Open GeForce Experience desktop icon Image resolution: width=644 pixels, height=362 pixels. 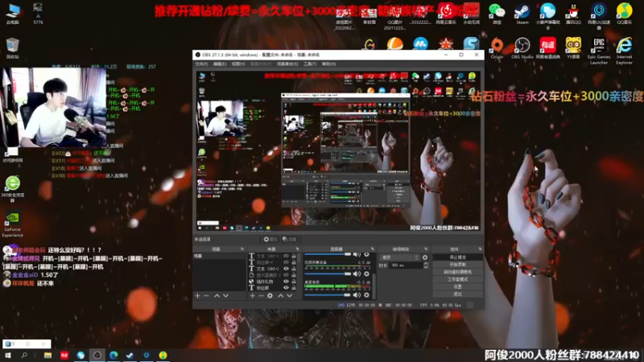click(12, 224)
